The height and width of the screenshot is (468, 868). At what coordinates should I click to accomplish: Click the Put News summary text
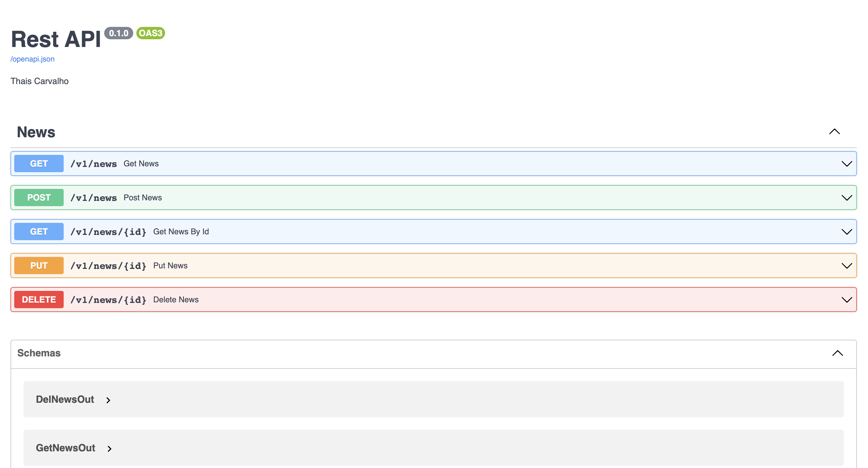click(x=170, y=266)
